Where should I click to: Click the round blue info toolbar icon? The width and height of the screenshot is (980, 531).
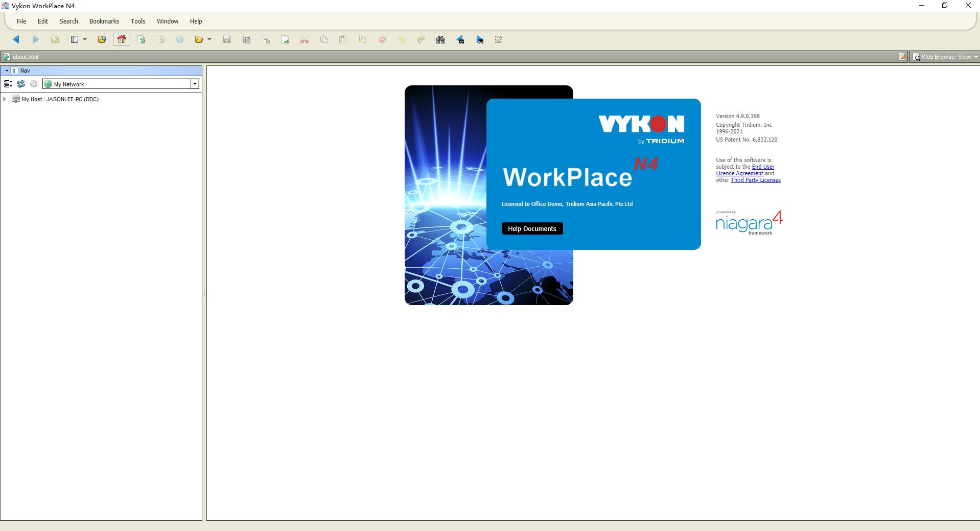(x=180, y=39)
